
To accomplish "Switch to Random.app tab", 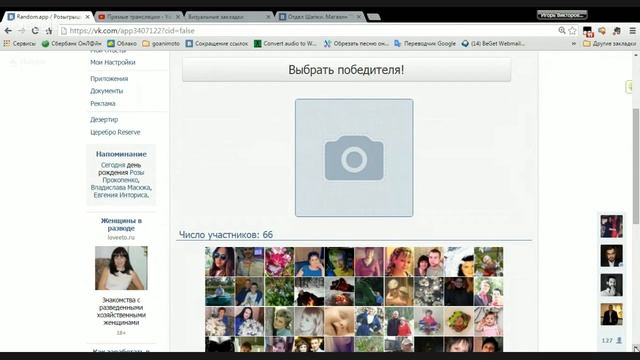I will [x=48, y=17].
